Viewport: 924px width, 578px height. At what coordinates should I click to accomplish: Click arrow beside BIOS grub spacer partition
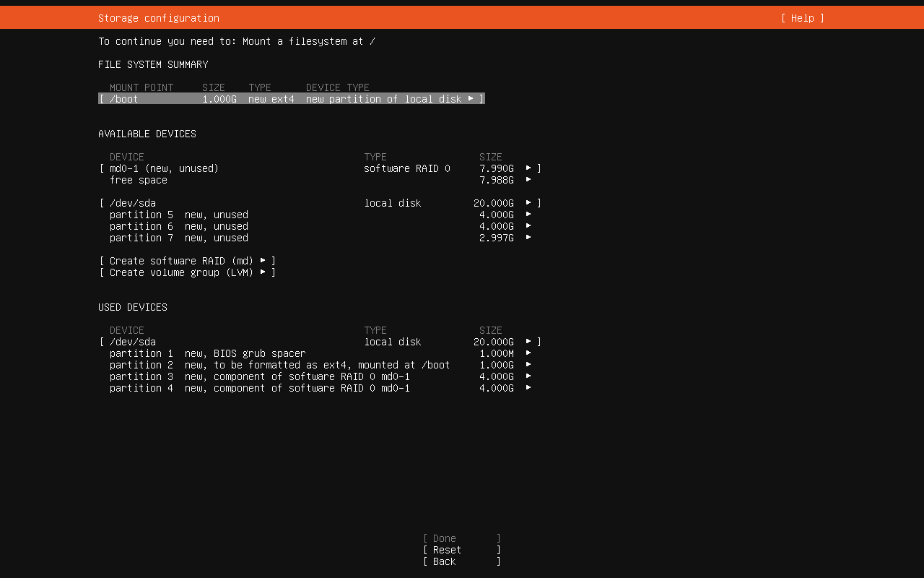528,353
